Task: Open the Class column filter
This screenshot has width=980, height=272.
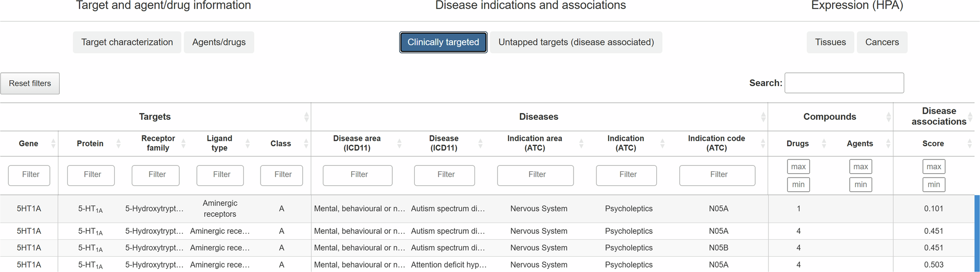Action: (282, 175)
